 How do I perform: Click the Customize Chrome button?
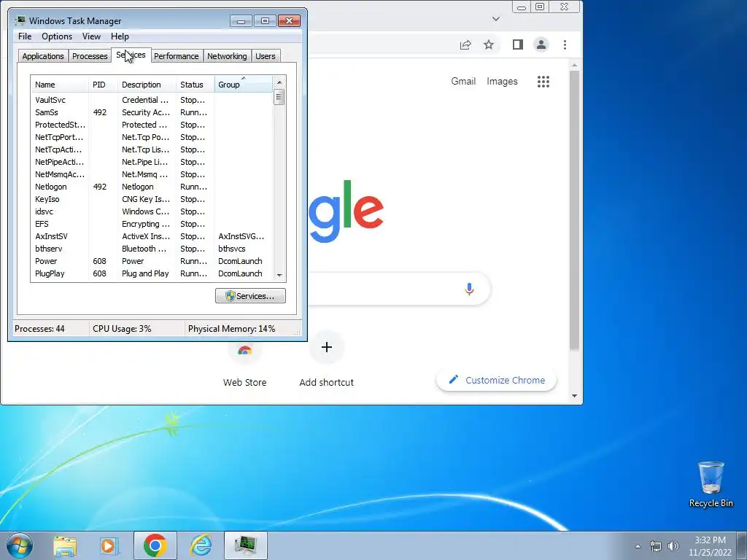pos(496,380)
